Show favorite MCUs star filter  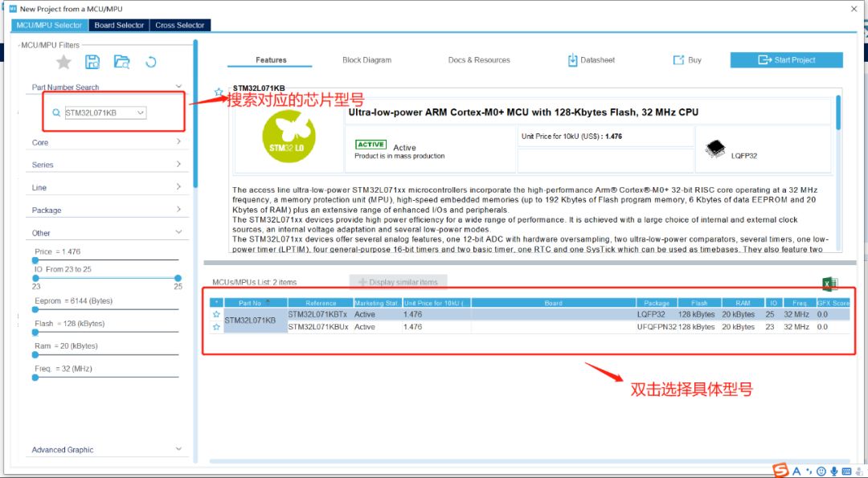(63, 62)
